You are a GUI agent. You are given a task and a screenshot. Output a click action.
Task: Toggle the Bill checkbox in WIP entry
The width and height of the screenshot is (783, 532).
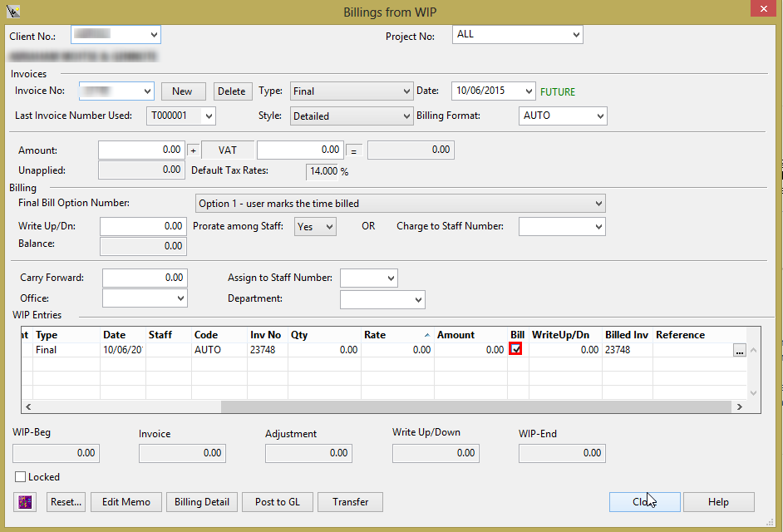516,350
